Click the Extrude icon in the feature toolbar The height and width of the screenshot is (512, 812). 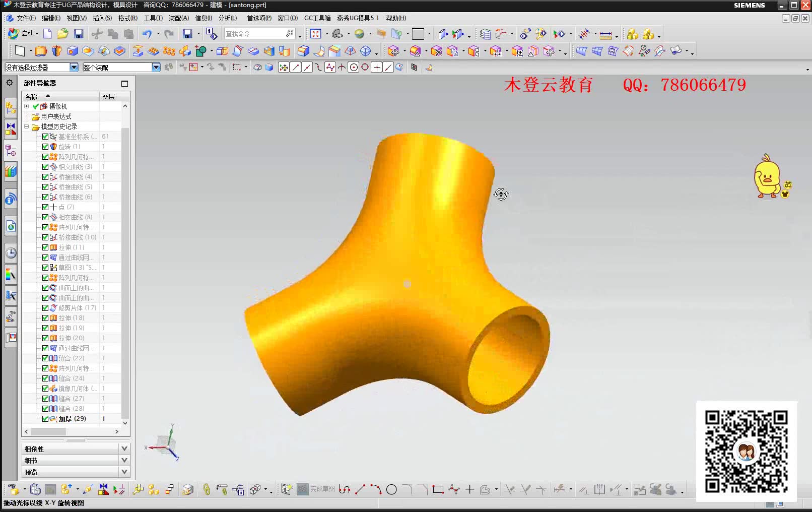(x=41, y=51)
